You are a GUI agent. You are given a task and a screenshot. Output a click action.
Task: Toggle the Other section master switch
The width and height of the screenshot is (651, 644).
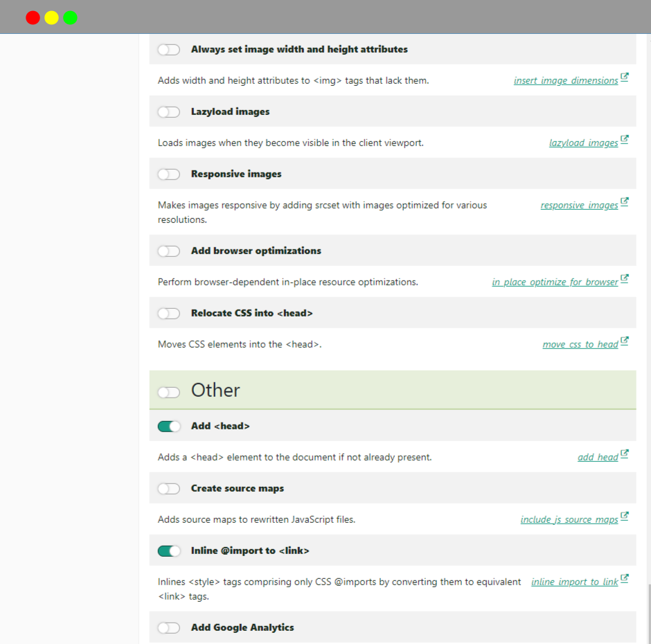pyautogui.click(x=169, y=392)
